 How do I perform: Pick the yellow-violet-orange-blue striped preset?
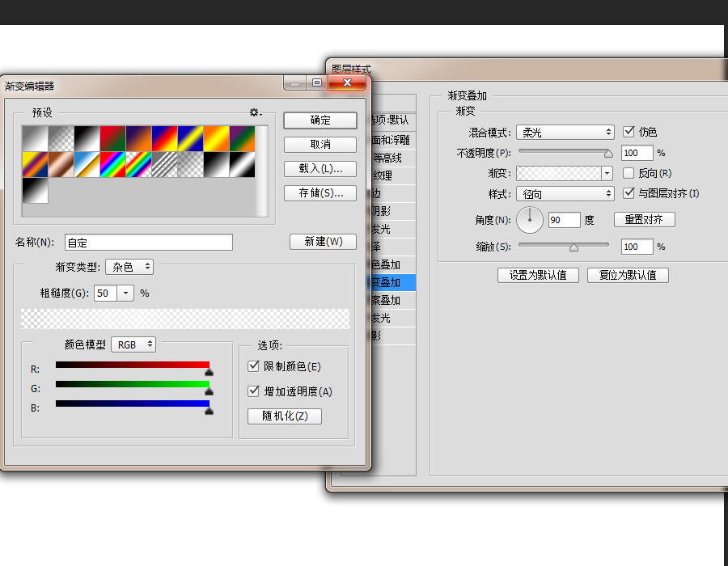(x=36, y=164)
